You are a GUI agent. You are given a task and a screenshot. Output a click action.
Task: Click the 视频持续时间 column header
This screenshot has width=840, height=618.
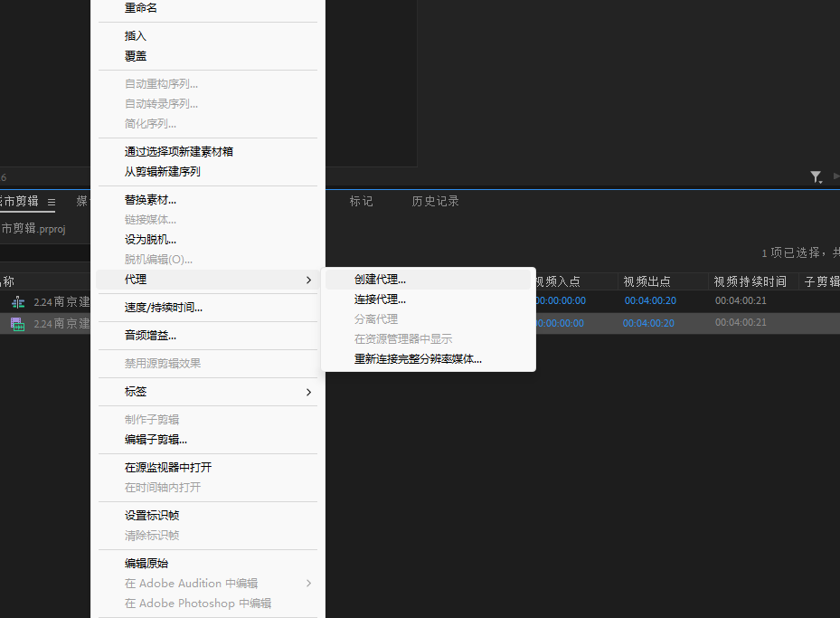pyautogui.click(x=750, y=281)
